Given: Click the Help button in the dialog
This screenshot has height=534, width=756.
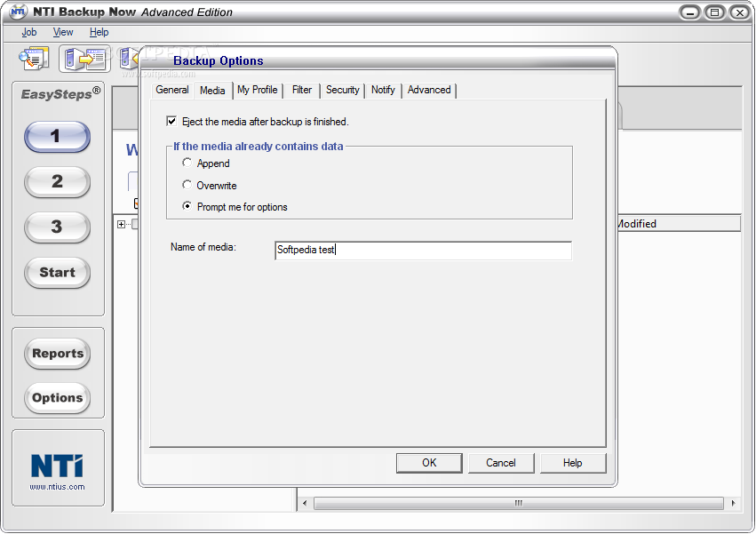Looking at the screenshot, I should [x=573, y=463].
